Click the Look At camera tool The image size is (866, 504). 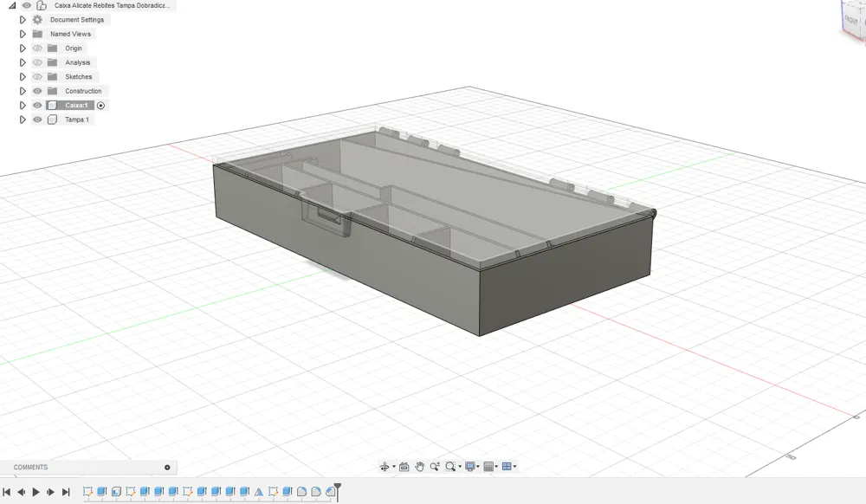(x=404, y=467)
